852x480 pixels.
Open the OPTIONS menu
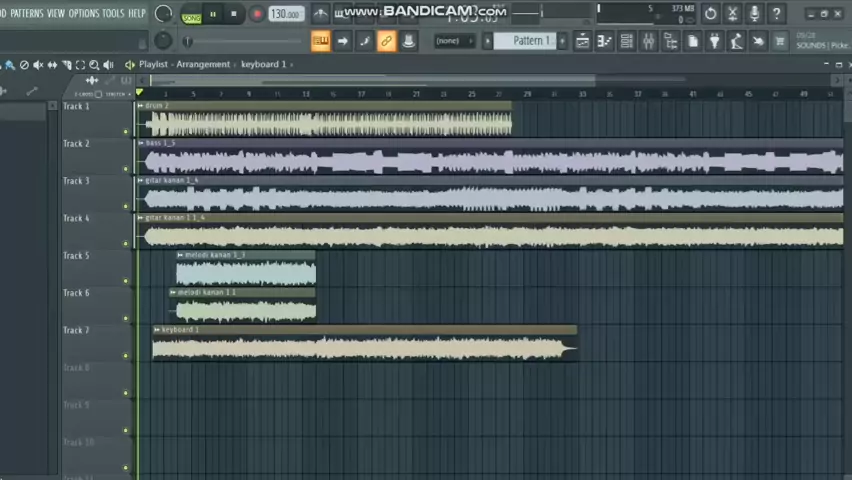(83, 13)
